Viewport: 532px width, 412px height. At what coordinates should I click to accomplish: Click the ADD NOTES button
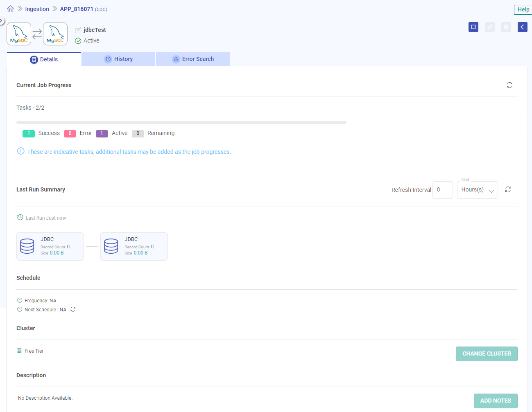tap(495, 401)
